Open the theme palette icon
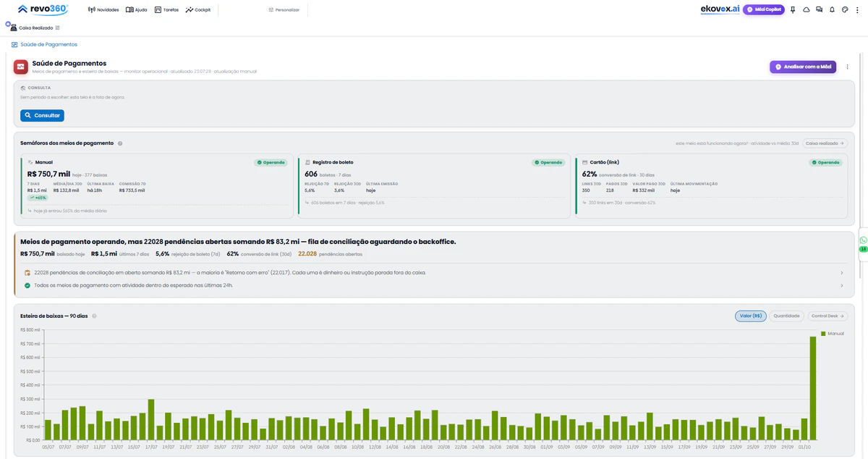 coord(845,10)
